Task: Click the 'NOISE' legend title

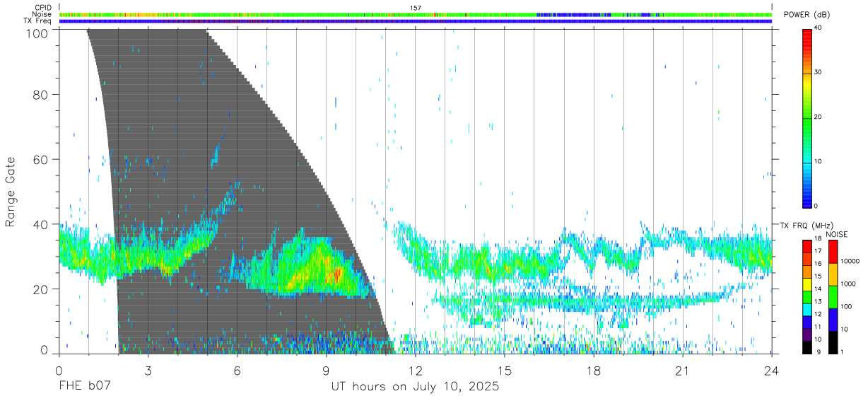Action: [837, 234]
